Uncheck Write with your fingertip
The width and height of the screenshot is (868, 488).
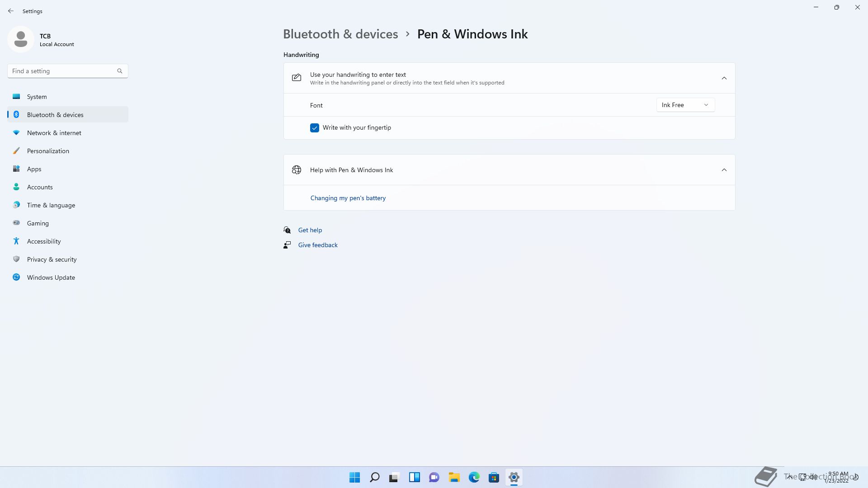click(x=315, y=128)
